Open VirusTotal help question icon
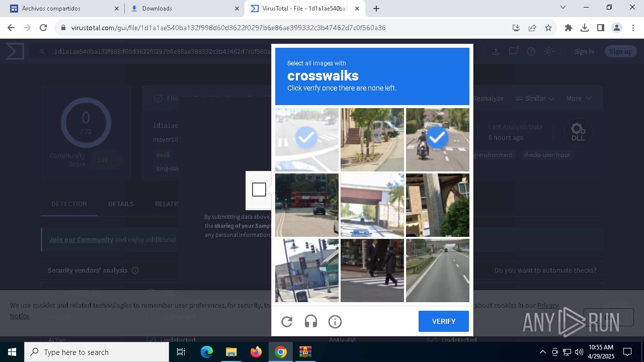This screenshot has height=362, width=644. [531, 51]
